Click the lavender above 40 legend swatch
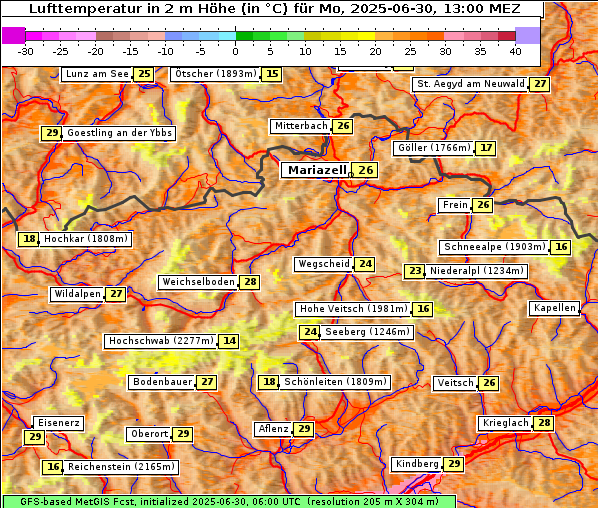598x508 pixels. (527, 35)
